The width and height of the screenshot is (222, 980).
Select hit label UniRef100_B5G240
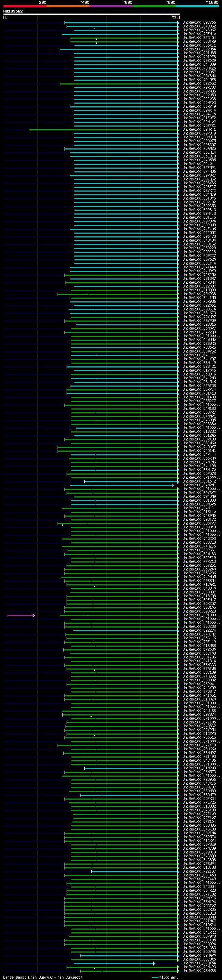(199, 569)
